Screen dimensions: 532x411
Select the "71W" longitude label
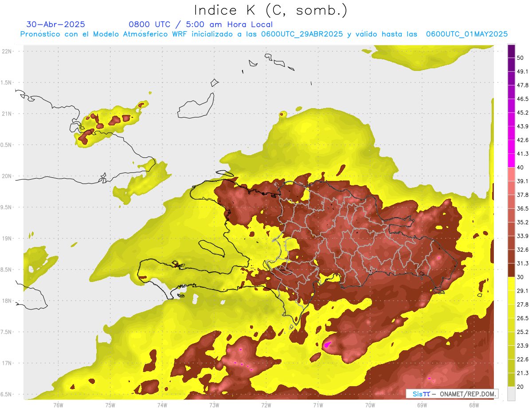(x=318, y=405)
